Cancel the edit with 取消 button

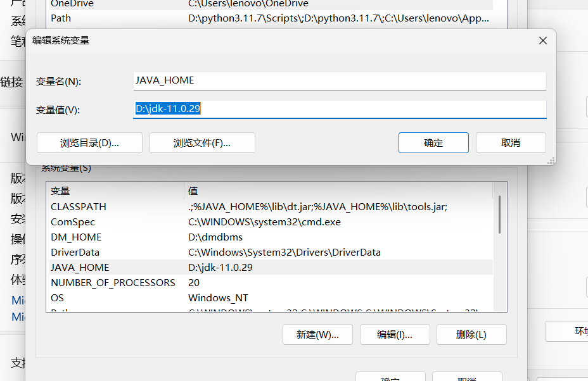tap(511, 143)
